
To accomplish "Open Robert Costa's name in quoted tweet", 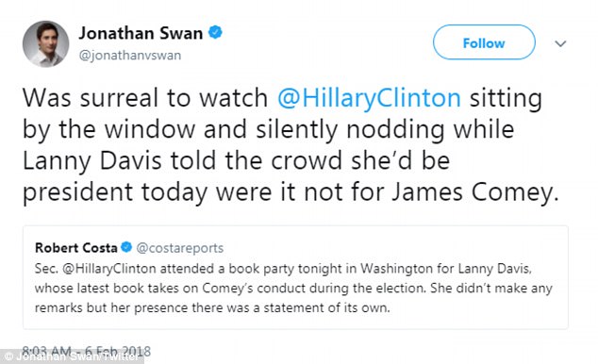I will coord(75,248).
